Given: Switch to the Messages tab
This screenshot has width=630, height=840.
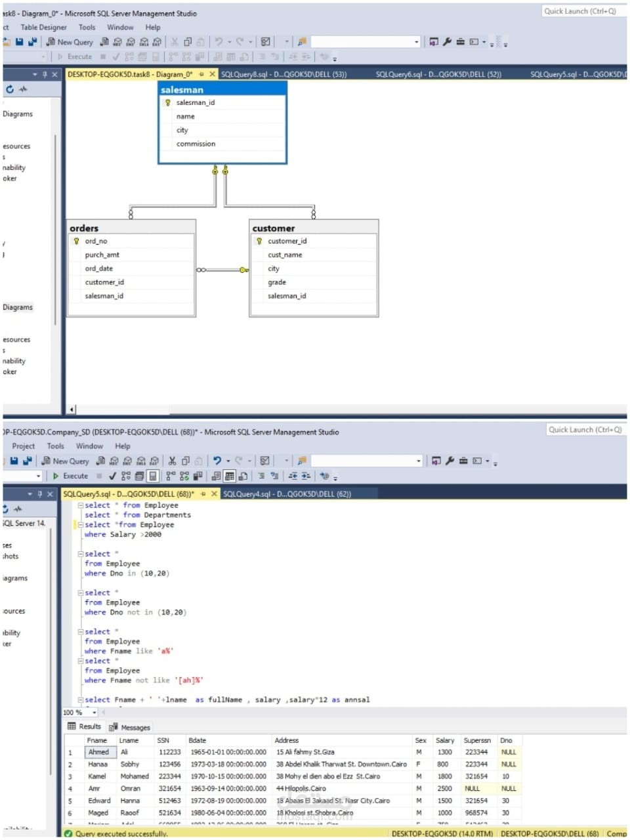Looking at the screenshot, I should click(x=130, y=727).
